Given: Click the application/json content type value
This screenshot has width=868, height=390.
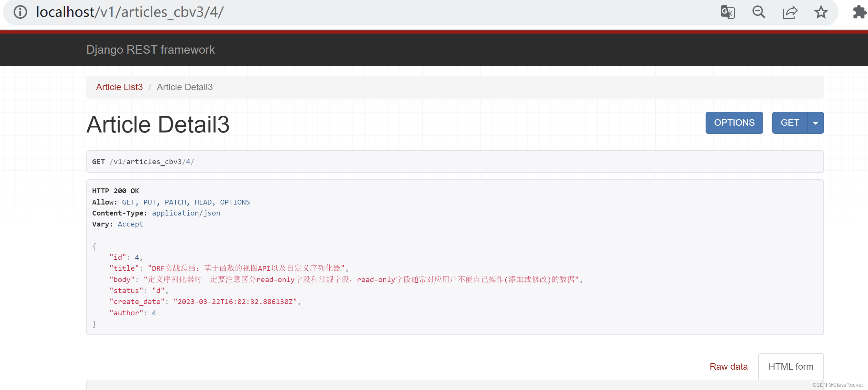Looking at the screenshot, I should [186, 213].
